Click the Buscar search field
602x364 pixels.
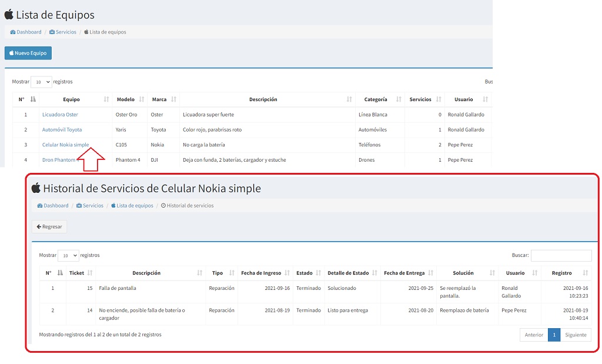tap(561, 256)
